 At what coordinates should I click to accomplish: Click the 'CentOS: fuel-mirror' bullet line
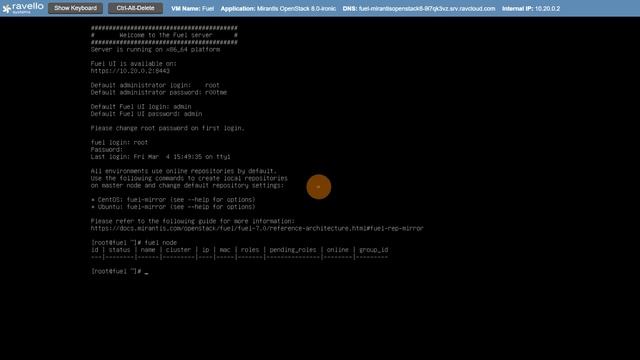[x=173, y=200]
